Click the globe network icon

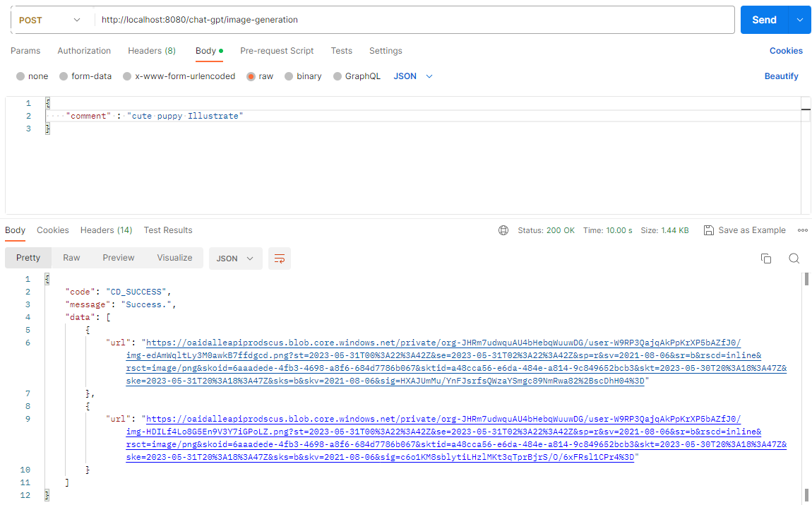(x=503, y=230)
